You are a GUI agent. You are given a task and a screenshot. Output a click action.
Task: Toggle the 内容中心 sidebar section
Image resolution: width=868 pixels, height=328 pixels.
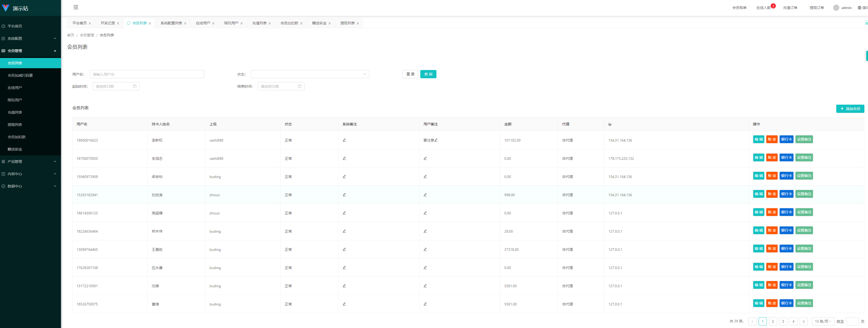pyautogui.click(x=30, y=173)
